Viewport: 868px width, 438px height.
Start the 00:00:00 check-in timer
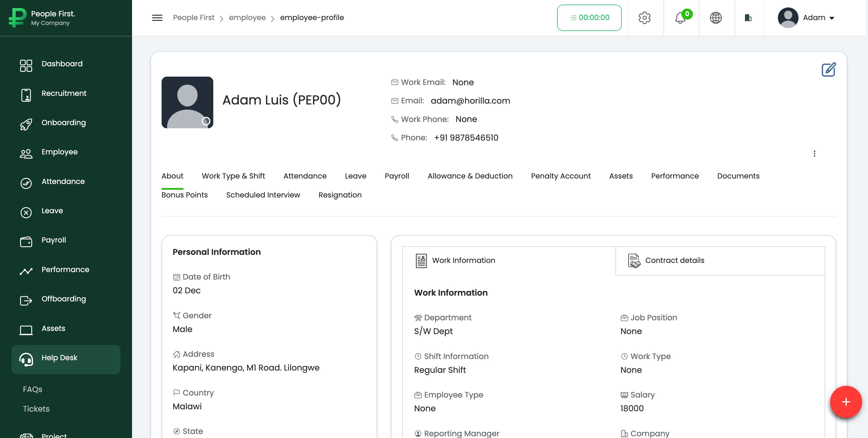tap(589, 18)
